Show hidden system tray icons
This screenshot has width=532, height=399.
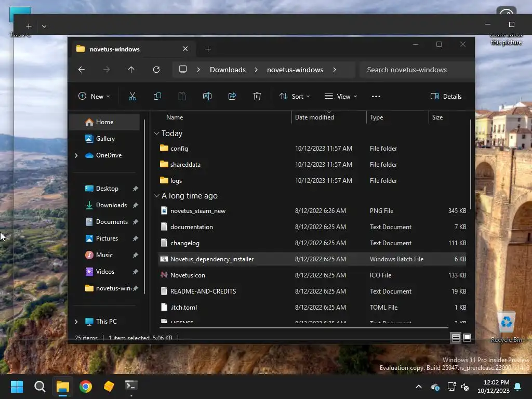419,387
